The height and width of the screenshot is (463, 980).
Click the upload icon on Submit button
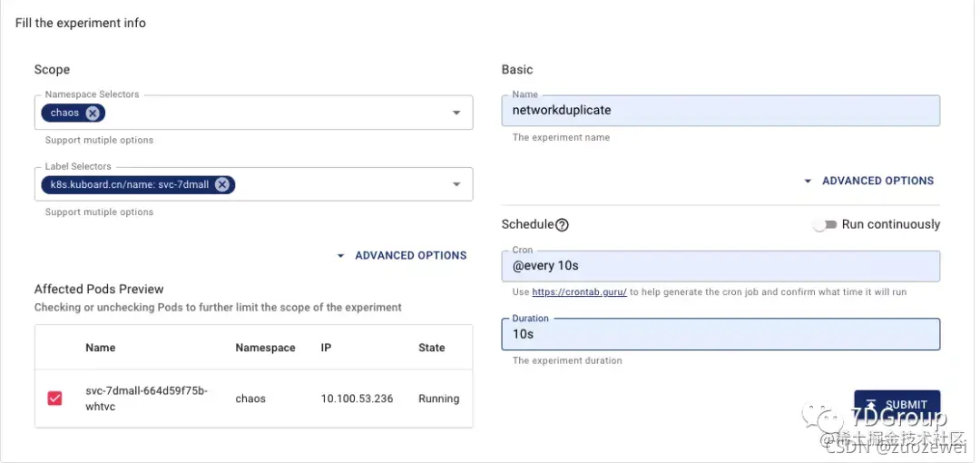click(x=871, y=405)
